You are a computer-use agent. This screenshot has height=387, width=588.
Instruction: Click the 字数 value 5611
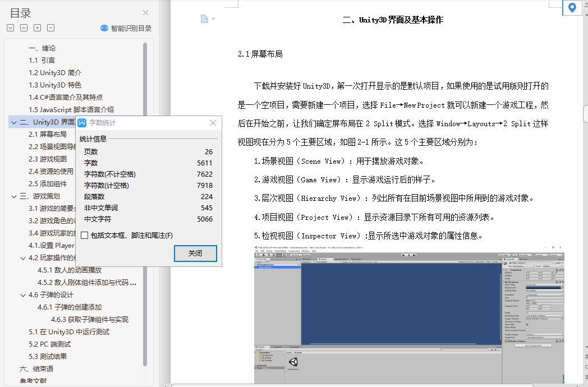pyautogui.click(x=205, y=163)
